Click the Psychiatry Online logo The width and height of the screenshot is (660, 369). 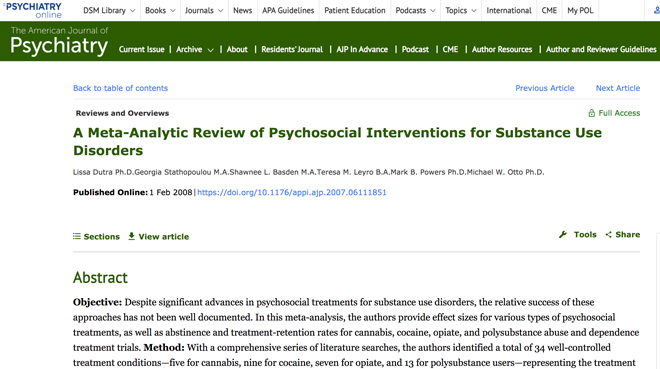(x=32, y=11)
